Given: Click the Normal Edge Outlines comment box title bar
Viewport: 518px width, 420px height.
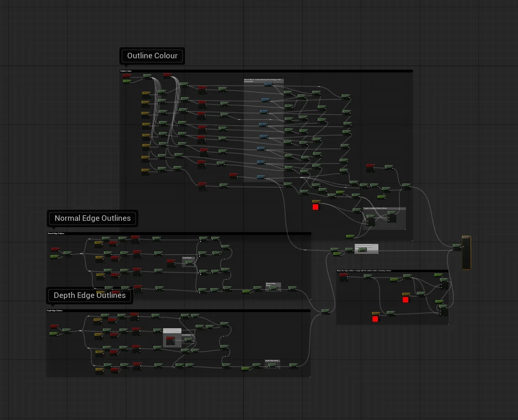Looking at the screenshot, I should pyautogui.click(x=179, y=234).
